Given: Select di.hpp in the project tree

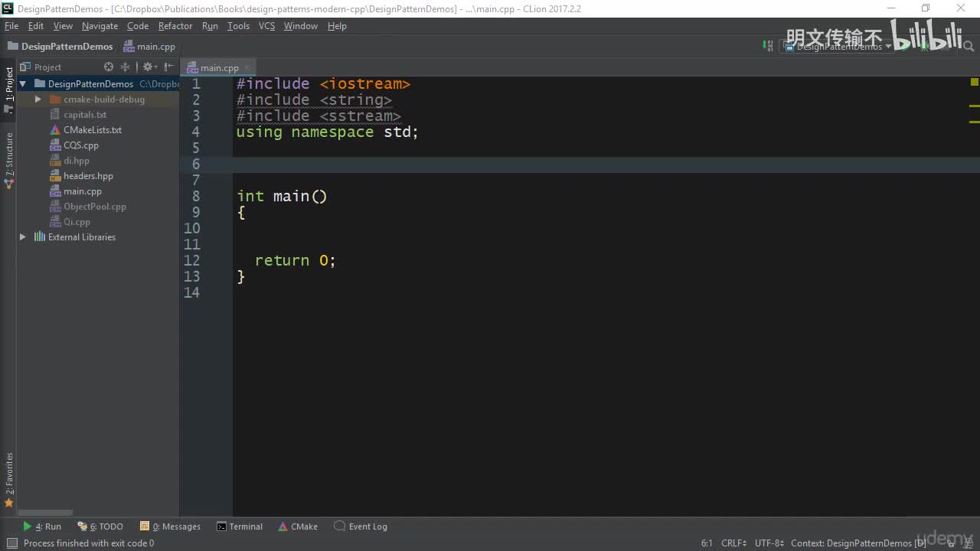Looking at the screenshot, I should coord(76,161).
